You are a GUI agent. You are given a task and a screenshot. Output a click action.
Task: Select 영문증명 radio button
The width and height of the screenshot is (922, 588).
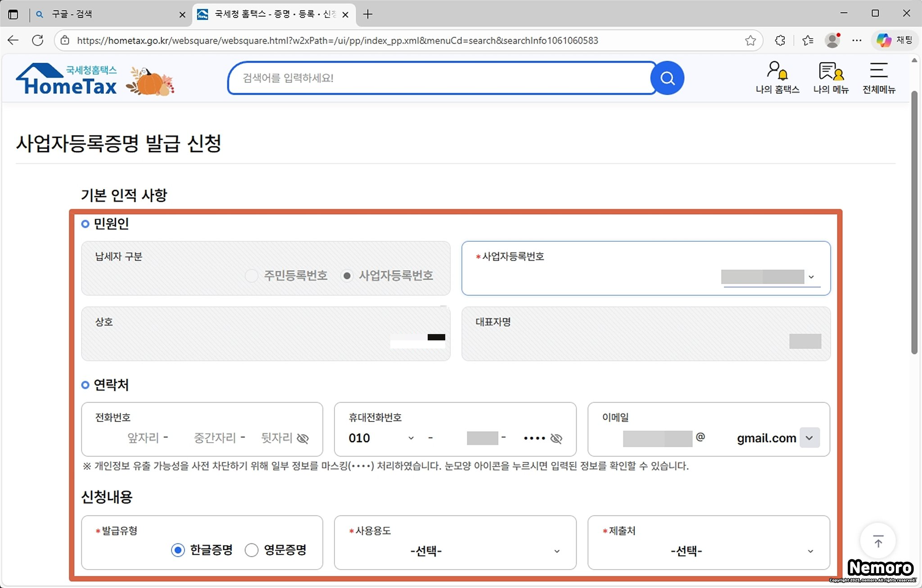[252, 550]
